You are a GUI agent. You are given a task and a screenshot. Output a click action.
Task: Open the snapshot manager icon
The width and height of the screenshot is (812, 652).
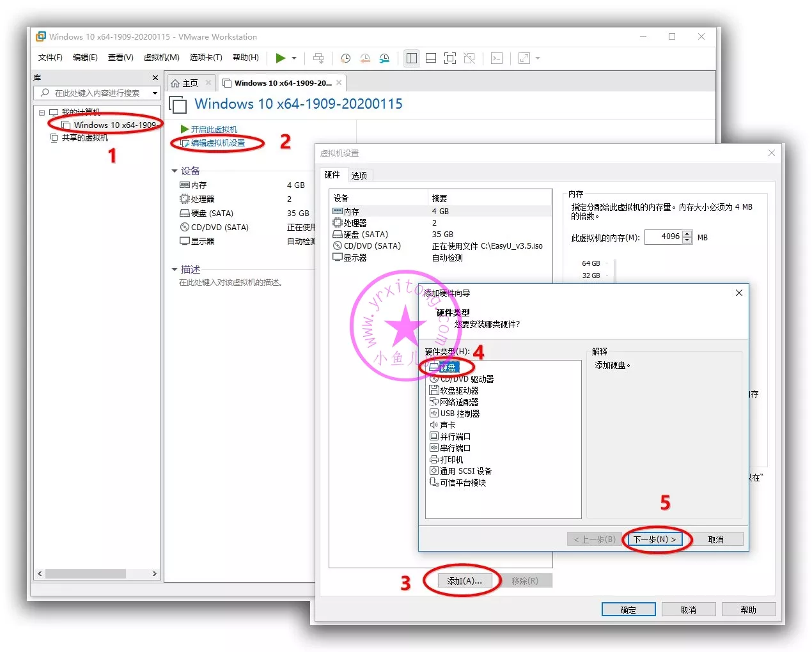pos(384,58)
